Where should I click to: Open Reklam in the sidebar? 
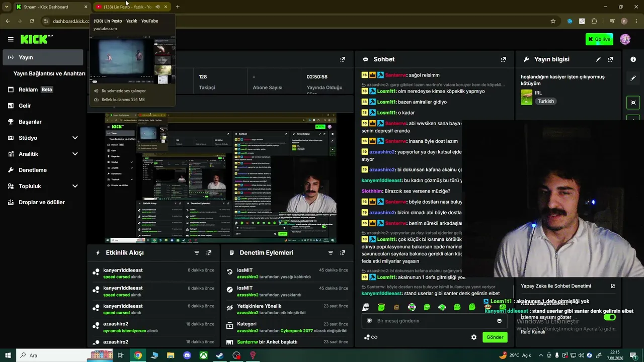click(43, 89)
